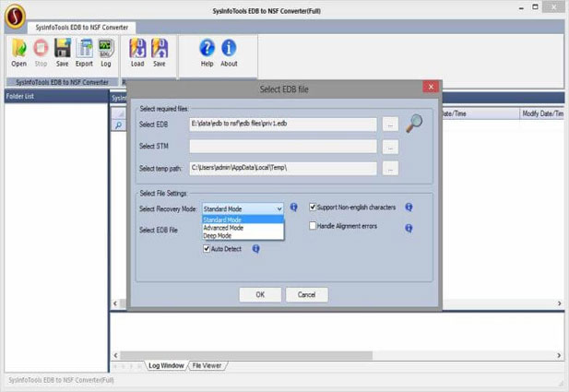Open Help via the question mark icon
569x392 pixels.
click(207, 48)
